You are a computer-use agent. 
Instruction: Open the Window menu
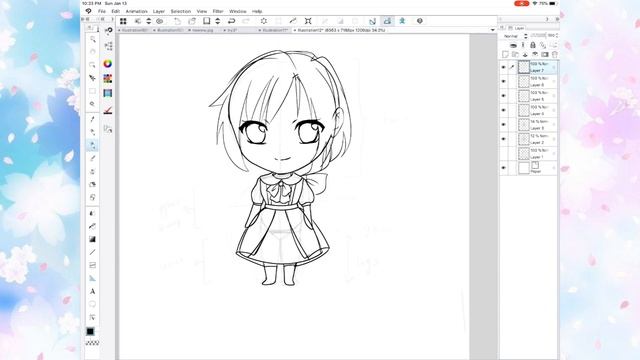[238, 11]
